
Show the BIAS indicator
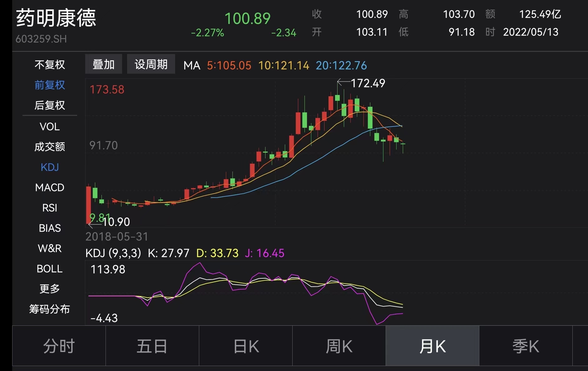49,228
